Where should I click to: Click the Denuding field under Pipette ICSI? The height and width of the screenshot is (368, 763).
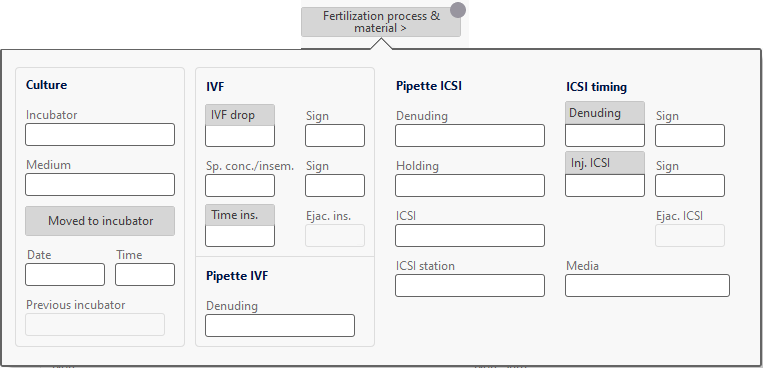pyautogui.click(x=470, y=135)
